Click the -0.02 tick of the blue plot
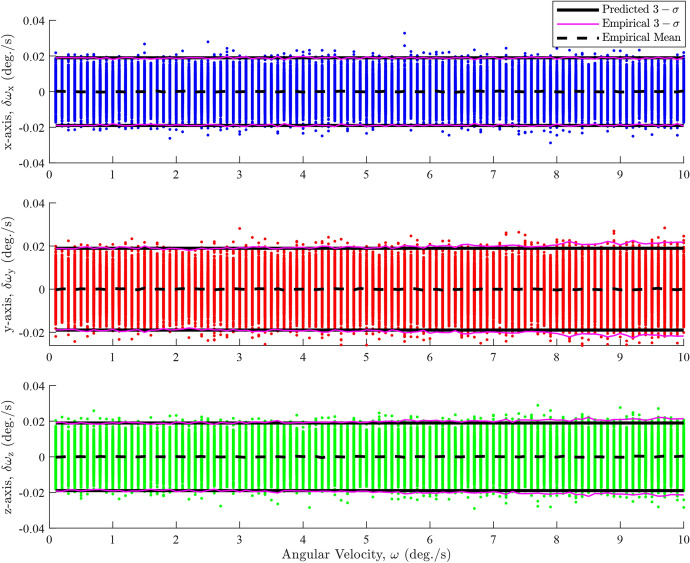Screen dimensions: 690x563 click(32, 127)
